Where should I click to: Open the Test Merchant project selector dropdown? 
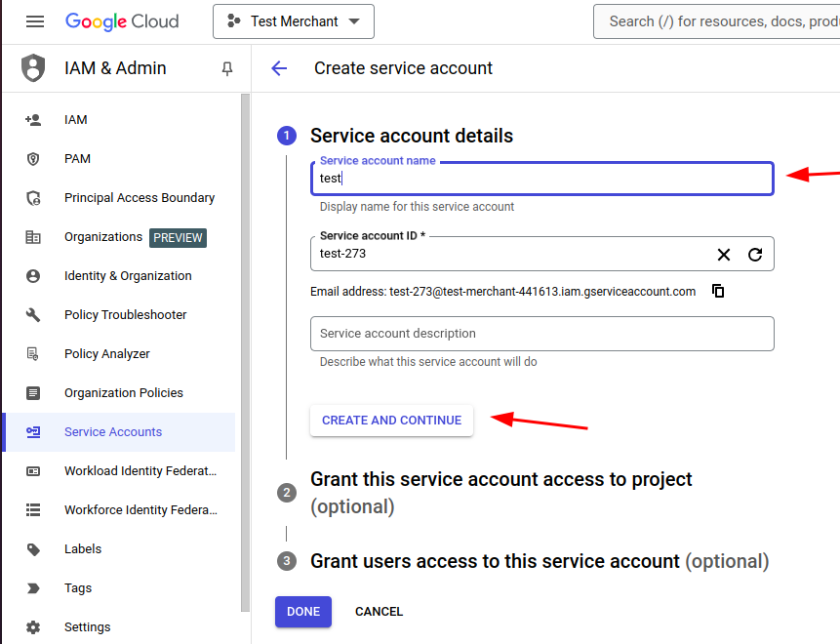click(x=294, y=21)
